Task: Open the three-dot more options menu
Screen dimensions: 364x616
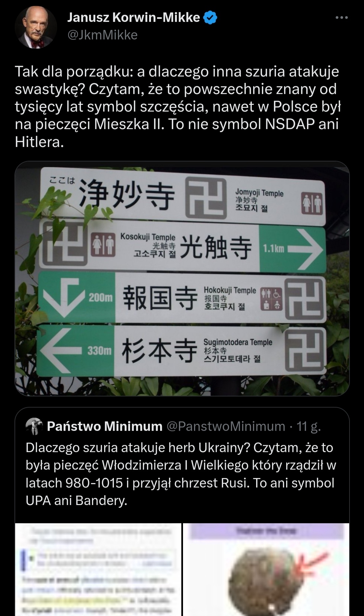Action: coord(341,18)
